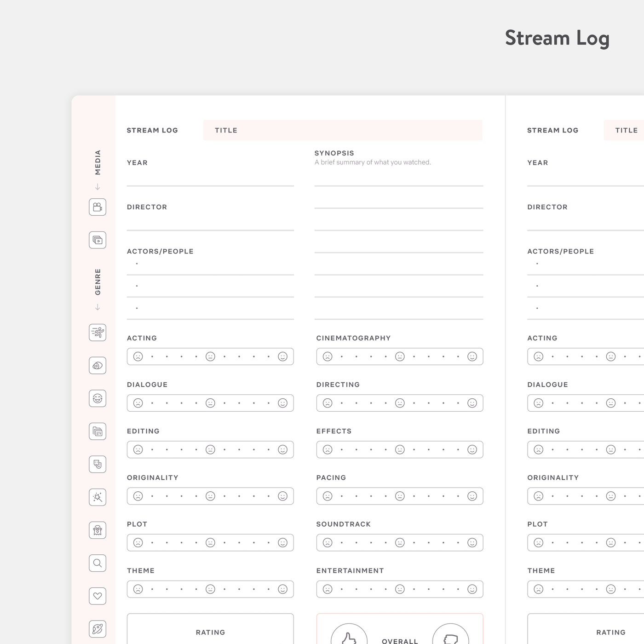Choose neutral face on the Pacing scale
This screenshot has width=644, height=644.
[x=400, y=496]
